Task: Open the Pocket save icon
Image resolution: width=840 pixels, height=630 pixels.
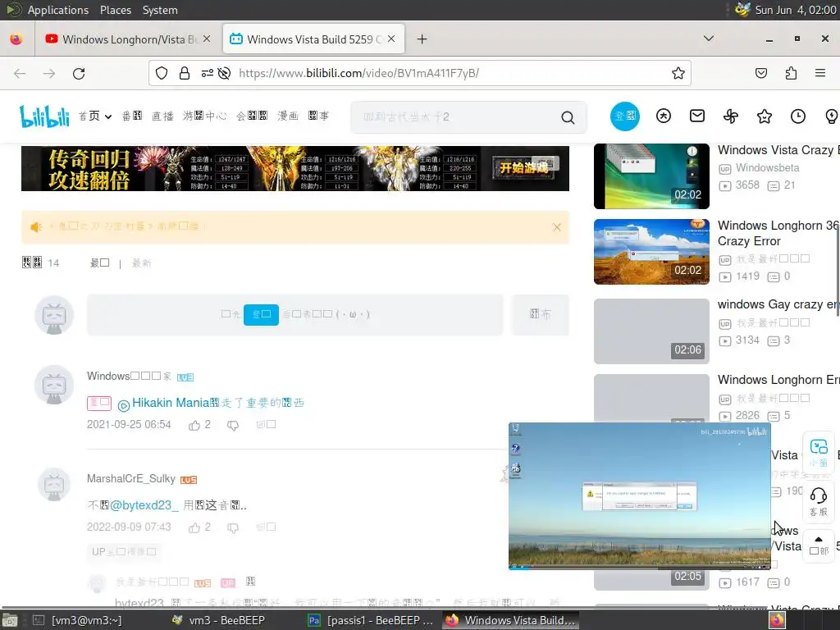Action: click(761, 73)
